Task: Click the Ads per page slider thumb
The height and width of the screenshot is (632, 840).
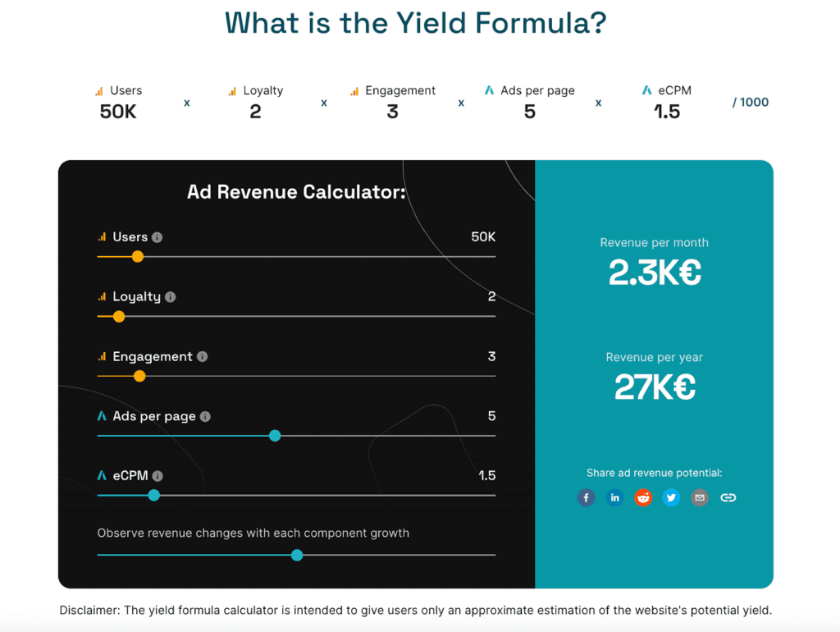Action: (275, 436)
